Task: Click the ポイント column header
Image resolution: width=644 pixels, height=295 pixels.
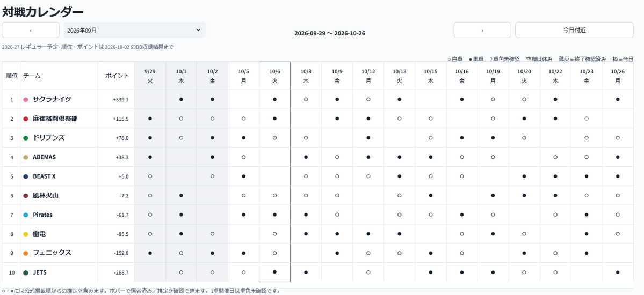Action: pyautogui.click(x=117, y=76)
